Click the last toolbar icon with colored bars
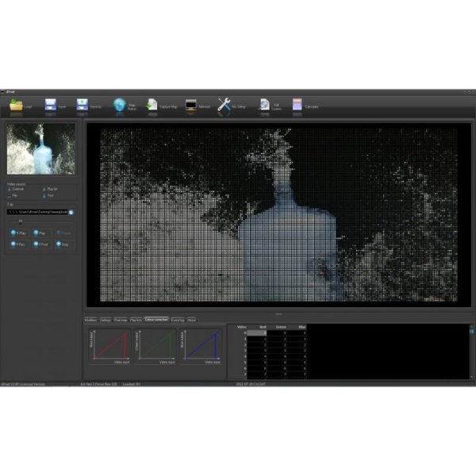 (x=297, y=105)
